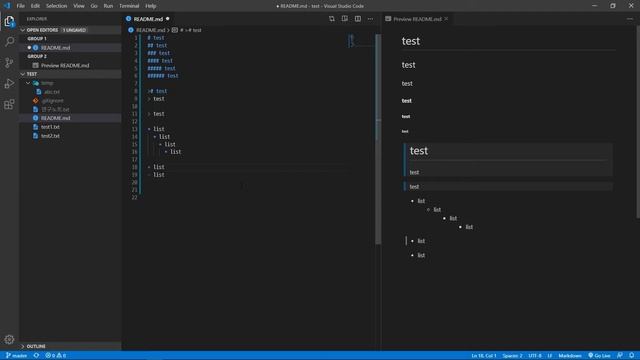Open the Edit menu
The width and height of the screenshot is (640, 360).
point(36,6)
